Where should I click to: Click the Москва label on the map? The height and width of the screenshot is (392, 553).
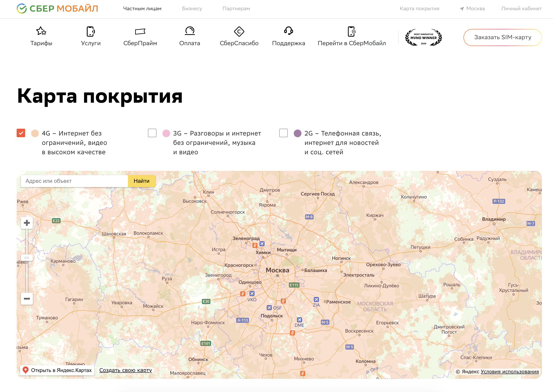point(278,270)
